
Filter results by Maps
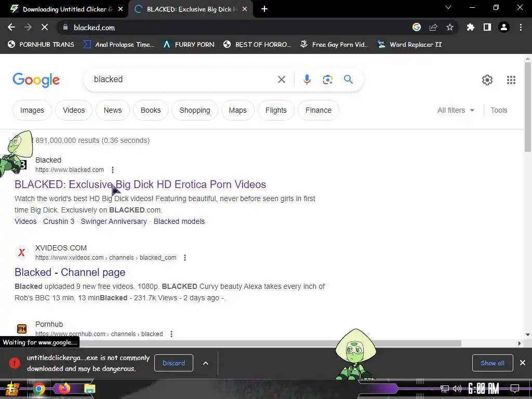click(x=237, y=110)
